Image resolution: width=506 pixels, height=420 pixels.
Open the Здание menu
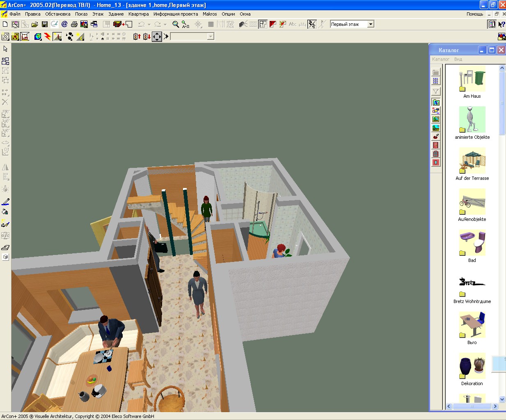tap(116, 14)
